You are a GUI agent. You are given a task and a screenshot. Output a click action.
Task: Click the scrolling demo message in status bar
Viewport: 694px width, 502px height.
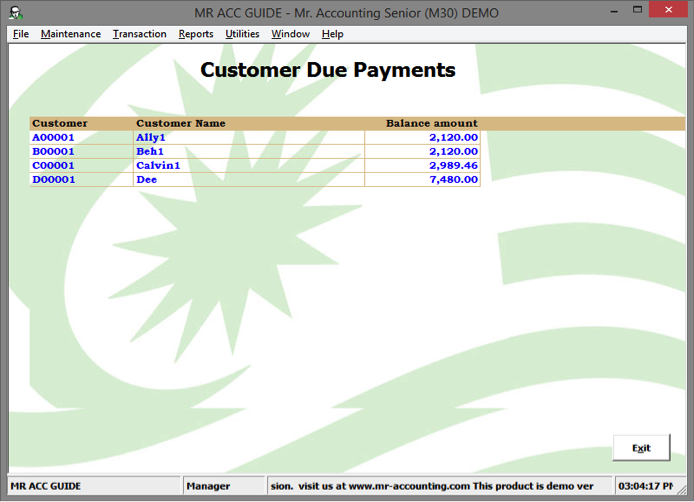[x=439, y=486]
